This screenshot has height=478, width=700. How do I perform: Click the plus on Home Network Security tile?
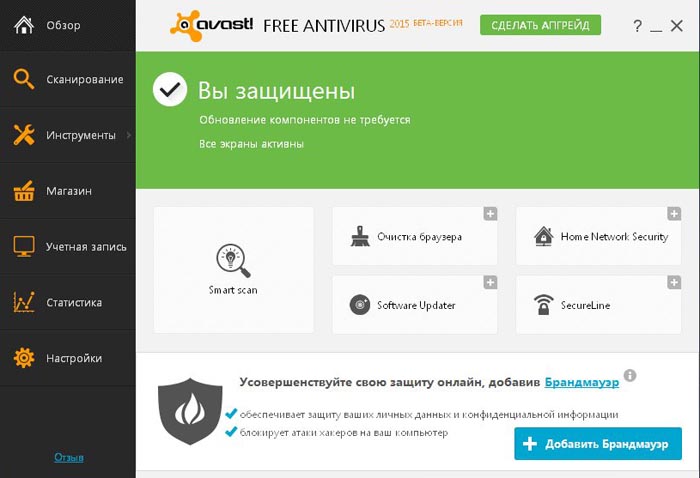[x=674, y=214]
